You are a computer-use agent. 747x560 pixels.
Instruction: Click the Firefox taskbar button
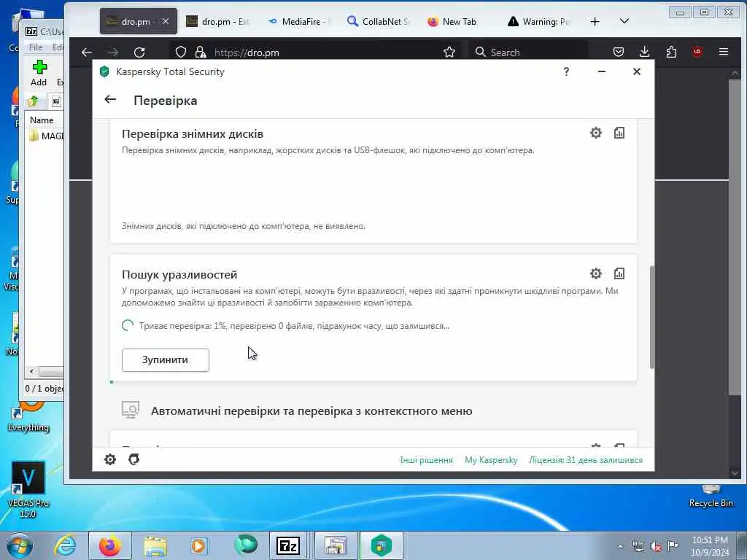110,545
